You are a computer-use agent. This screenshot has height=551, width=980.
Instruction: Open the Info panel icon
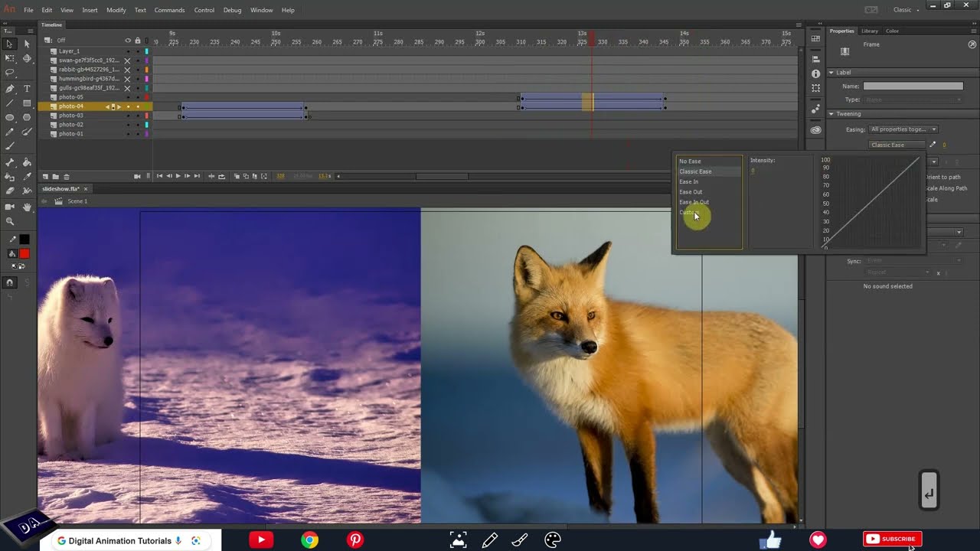815,74
